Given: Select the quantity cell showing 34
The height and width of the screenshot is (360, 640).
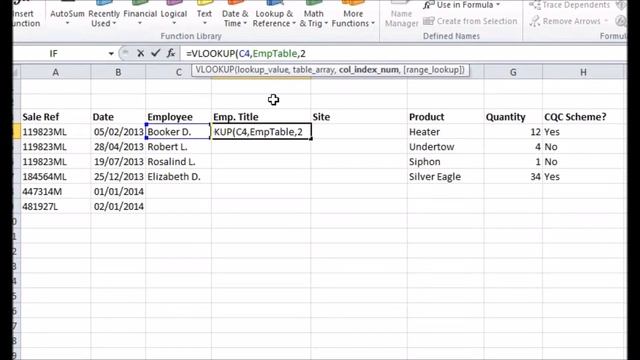Looking at the screenshot, I should [513, 177].
